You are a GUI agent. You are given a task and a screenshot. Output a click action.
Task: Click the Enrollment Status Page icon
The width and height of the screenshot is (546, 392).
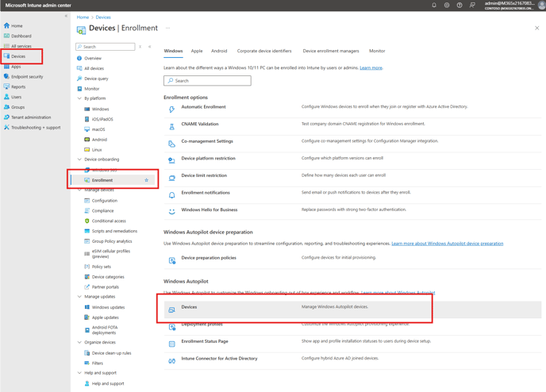click(171, 344)
